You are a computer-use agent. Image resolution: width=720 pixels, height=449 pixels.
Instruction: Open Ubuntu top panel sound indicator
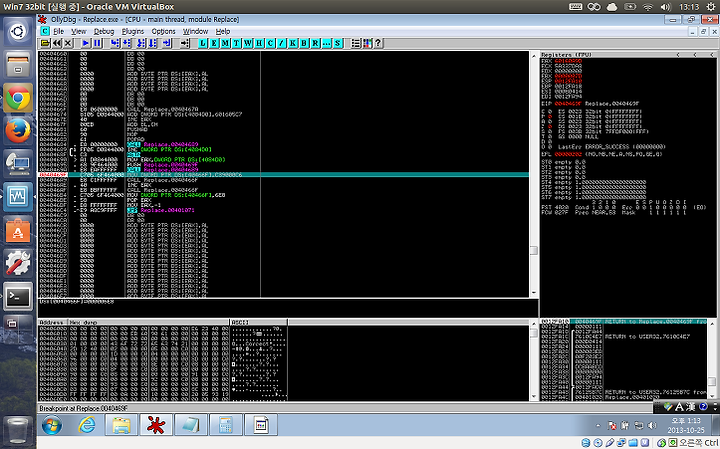click(665, 7)
